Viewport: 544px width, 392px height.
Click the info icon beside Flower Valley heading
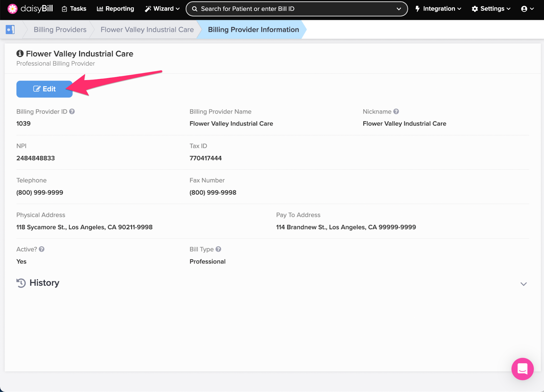point(20,53)
